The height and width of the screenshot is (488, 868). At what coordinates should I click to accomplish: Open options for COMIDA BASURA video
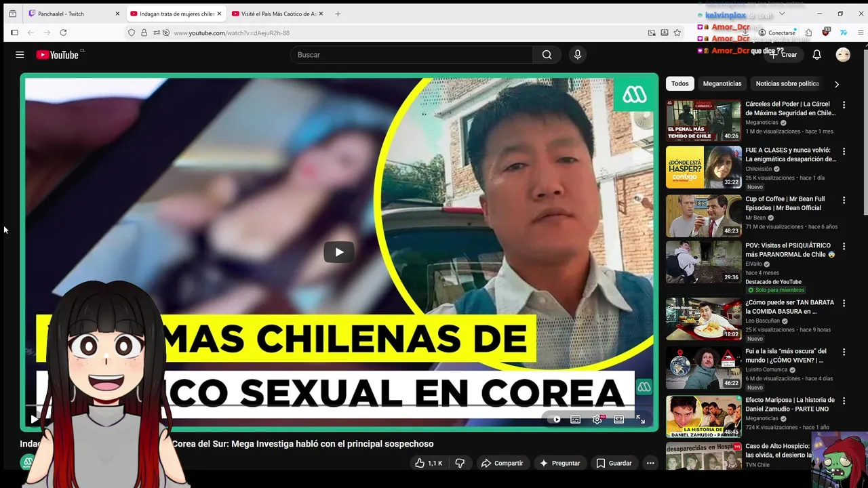pos(844,303)
